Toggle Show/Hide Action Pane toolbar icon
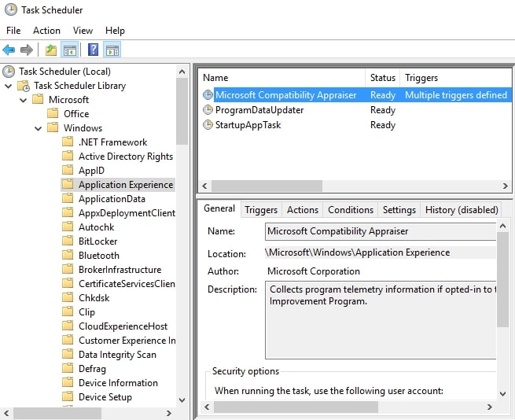 112,50
